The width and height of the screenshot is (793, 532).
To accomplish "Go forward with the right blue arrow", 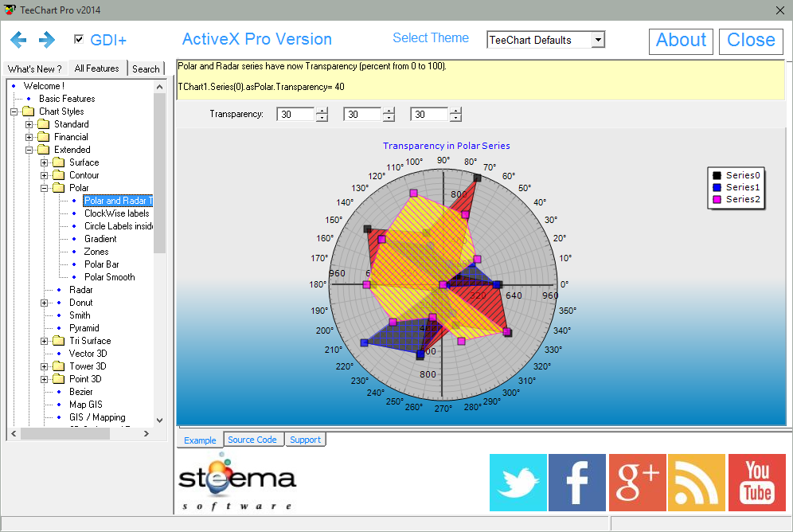I will [x=47, y=40].
